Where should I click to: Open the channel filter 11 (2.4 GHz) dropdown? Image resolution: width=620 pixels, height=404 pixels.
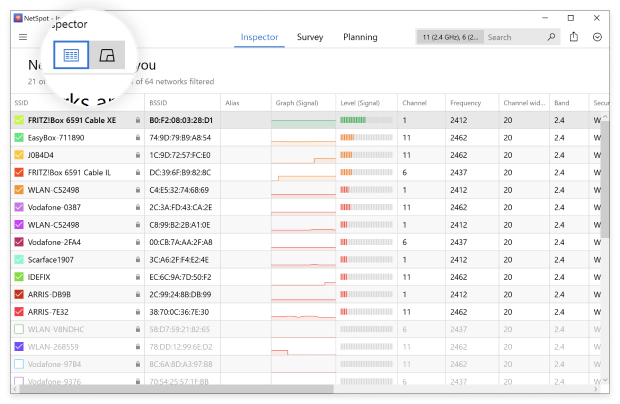(x=450, y=37)
